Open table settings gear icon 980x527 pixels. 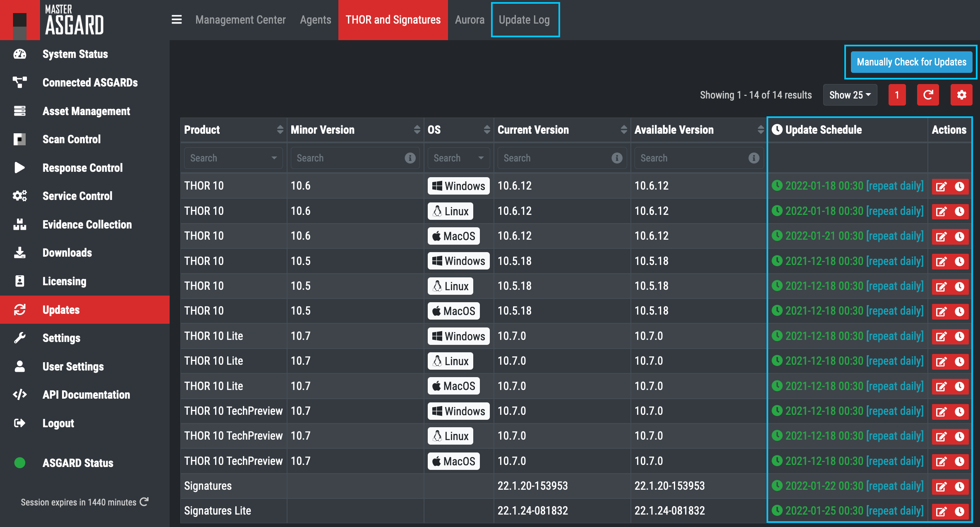pyautogui.click(x=961, y=95)
